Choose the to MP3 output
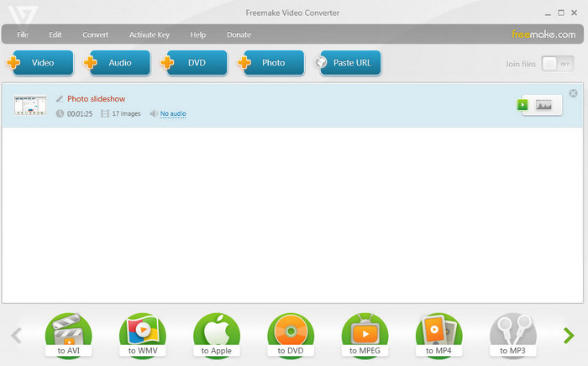The width and height of the screenshot is (588, 366). click(x=512, y=335)
